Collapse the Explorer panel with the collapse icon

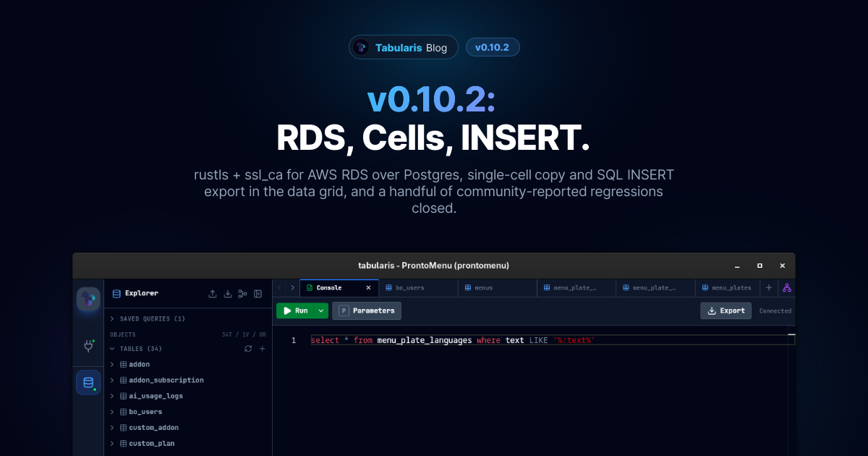click(258, 293)
